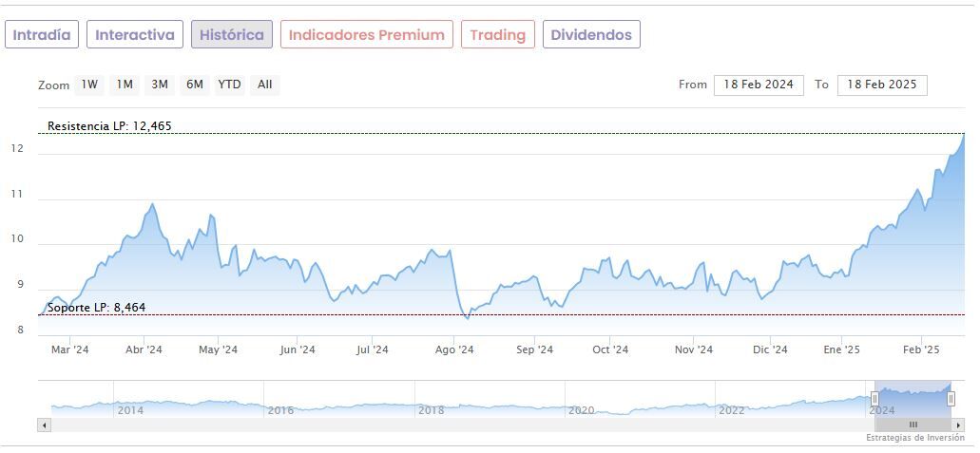Click the navigator scrollbar thumb

pyautogui.click(x=913, y=425)
